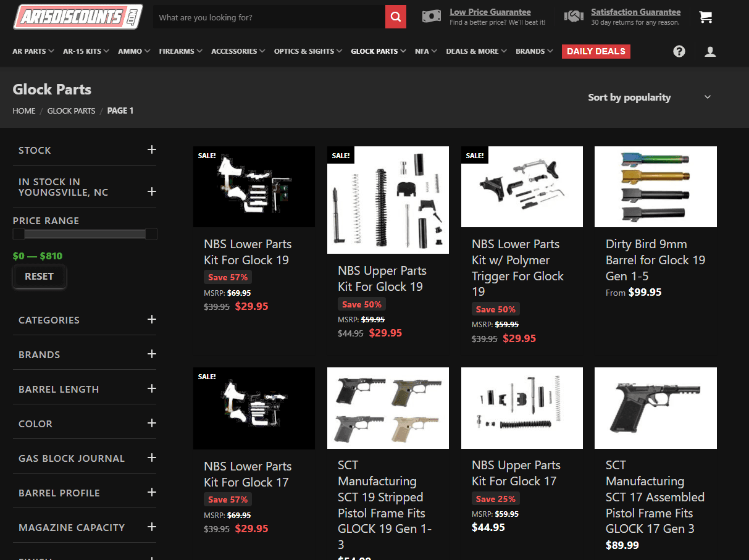Click the AR15Discounts site logo

(x=78, y=17)
